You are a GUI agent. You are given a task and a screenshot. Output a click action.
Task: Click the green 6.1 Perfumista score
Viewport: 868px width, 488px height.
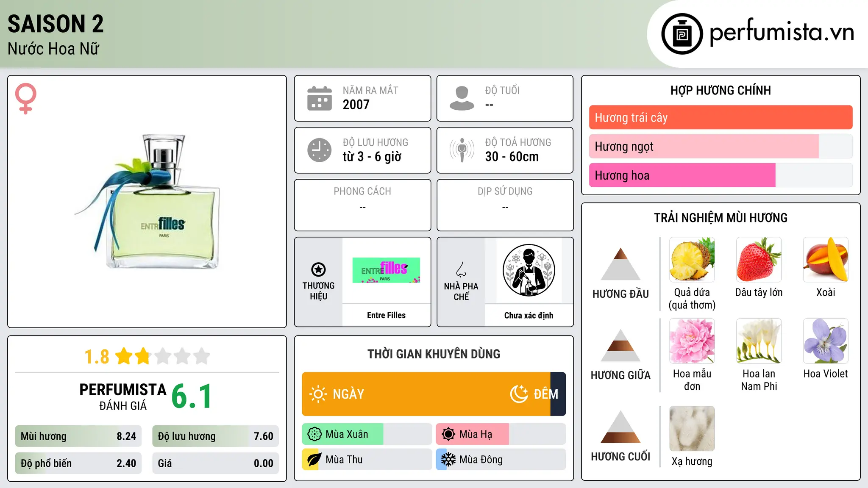tap(192, 396)
